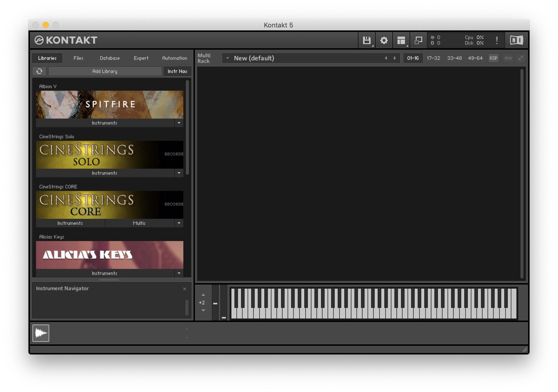Viewport: 558px width, 392px height.
Task: Click the pitch bend wheel slider
Action: [x=215, y=303]
